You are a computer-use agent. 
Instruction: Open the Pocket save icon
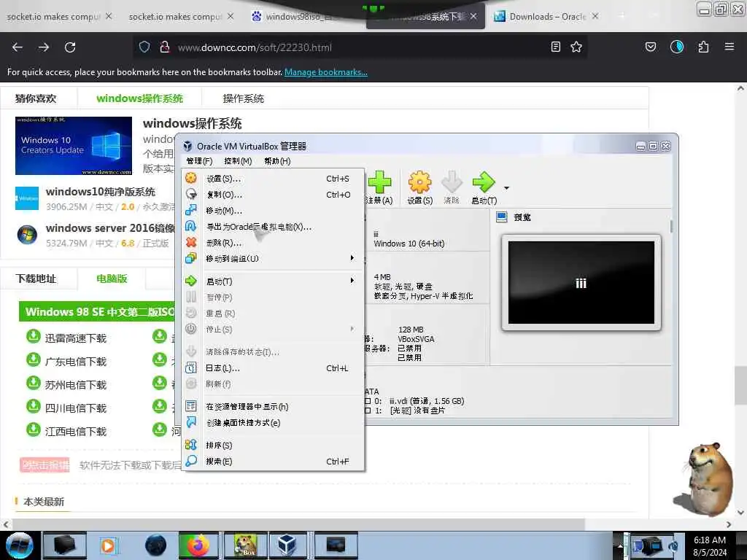point(651,47)
